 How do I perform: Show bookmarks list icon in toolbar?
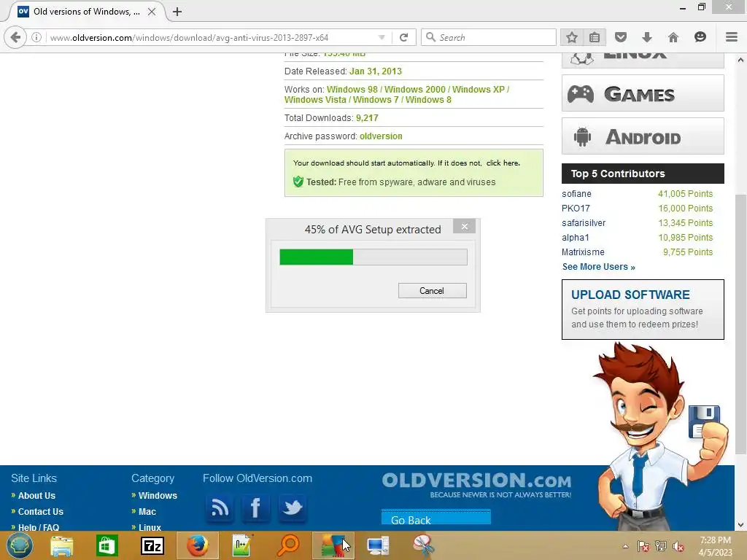(595, 37)
